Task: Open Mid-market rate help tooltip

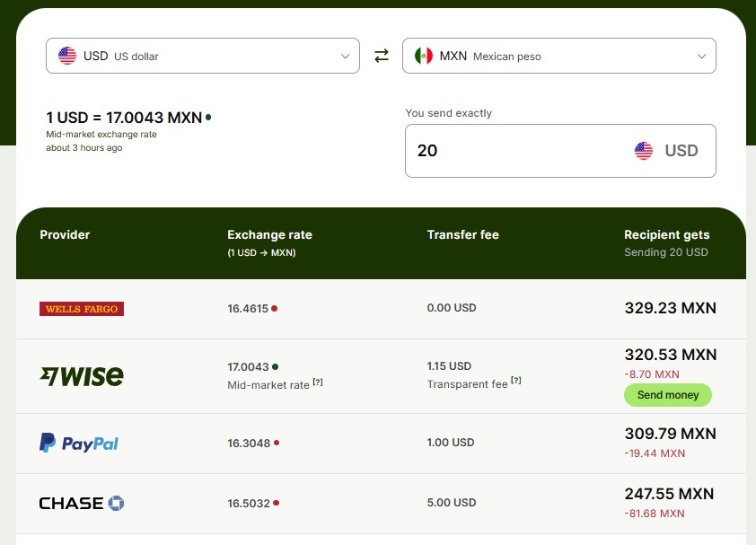Action: (318, 382)
